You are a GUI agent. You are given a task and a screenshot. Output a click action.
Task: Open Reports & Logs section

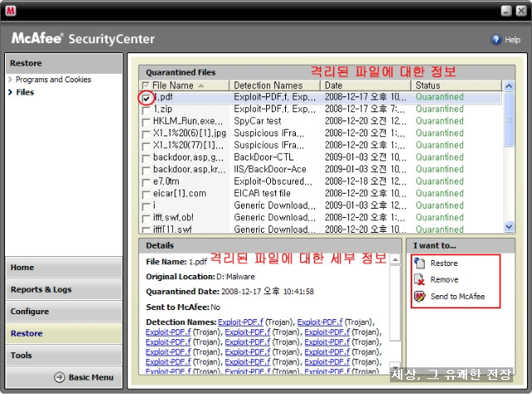coord(64,289)
